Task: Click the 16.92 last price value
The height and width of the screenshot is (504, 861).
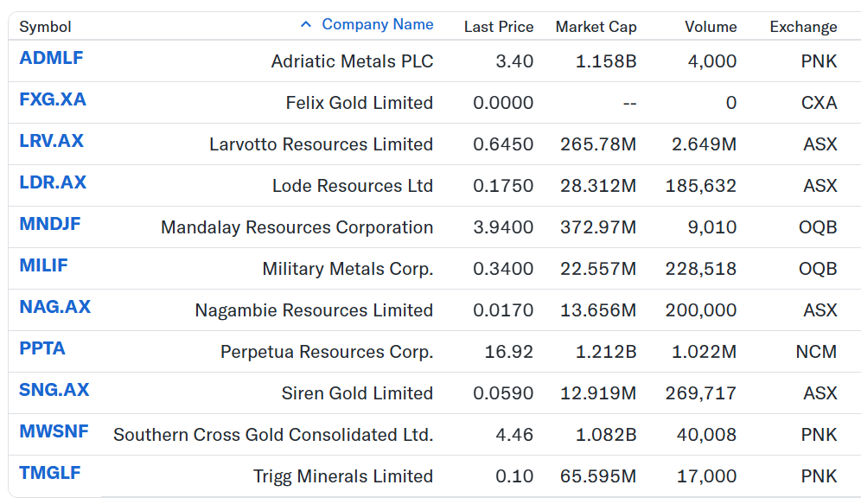Action: coord(509,352)
